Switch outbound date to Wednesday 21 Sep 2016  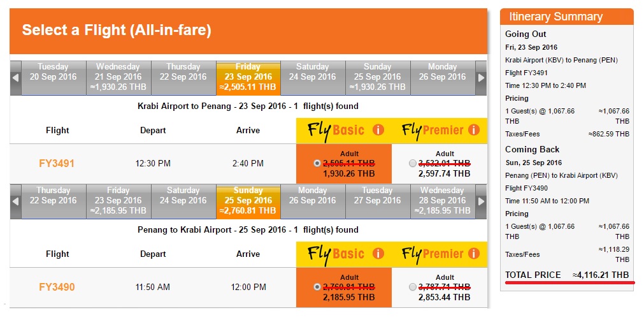point(118,77)
